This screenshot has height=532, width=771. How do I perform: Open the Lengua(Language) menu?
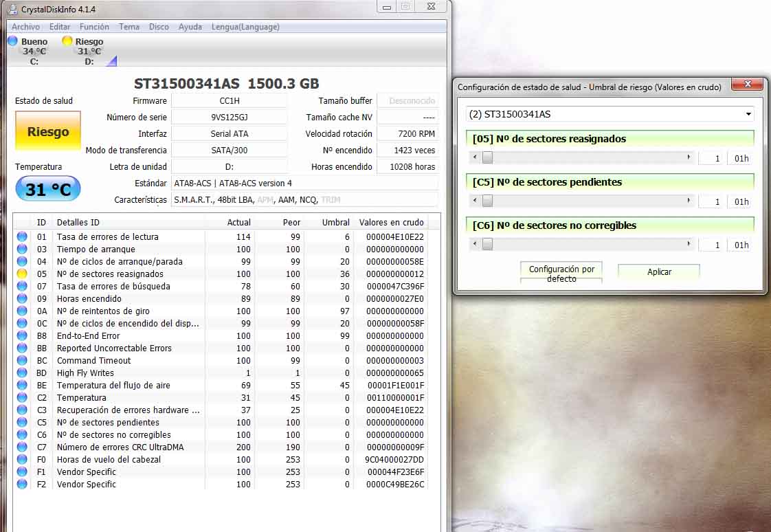pyautogui.click(x=245, y=27)
